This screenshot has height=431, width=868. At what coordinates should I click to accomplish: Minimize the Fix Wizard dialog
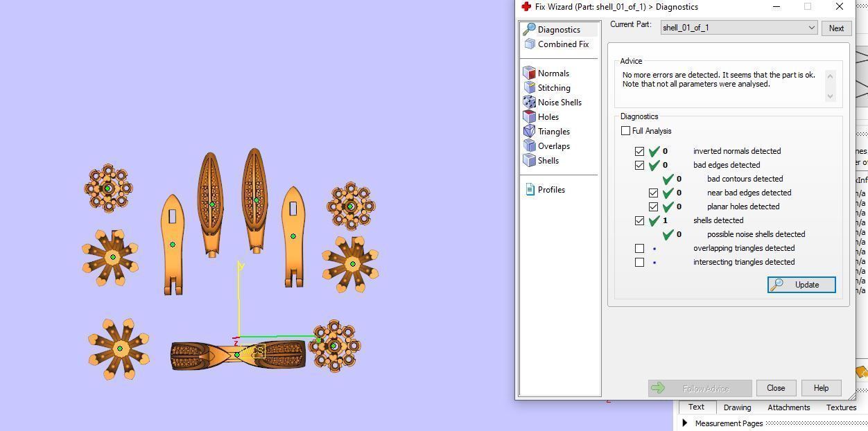coord(776,6)
